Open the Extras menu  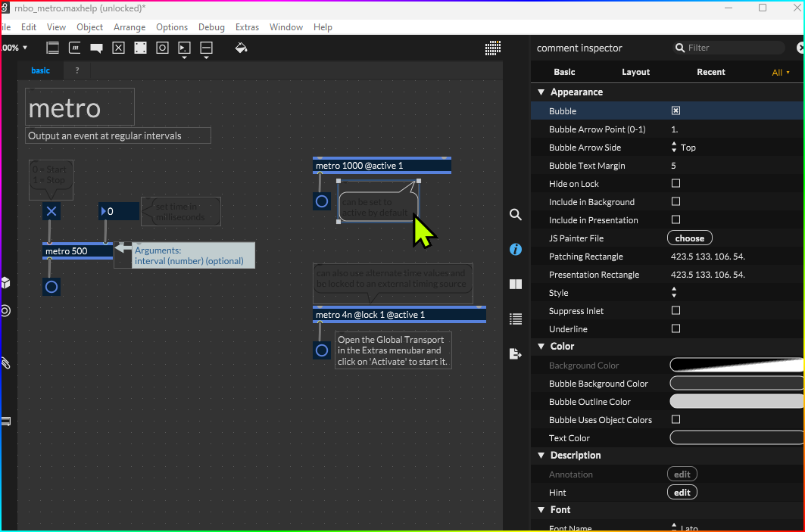coord(247,27)
